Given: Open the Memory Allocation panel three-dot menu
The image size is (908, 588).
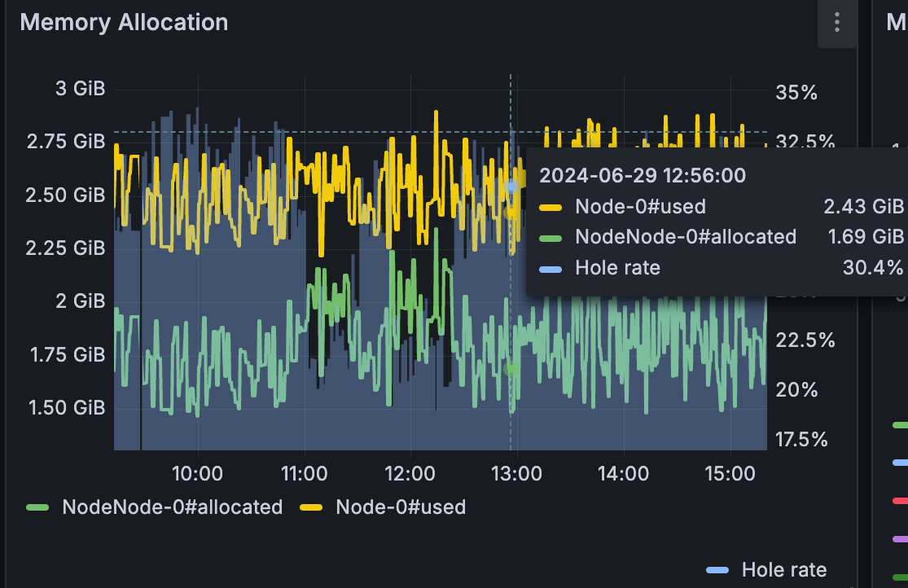Looking at the screenshot, I should click(x=836, y=23).
